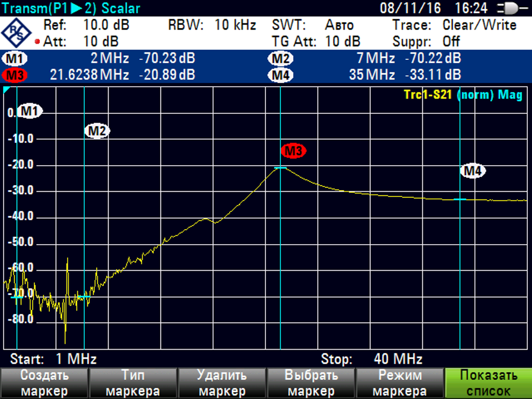Select the red M3 marker on graph
This screenshot has width=532, height=399.
click(x=294, y=151)
